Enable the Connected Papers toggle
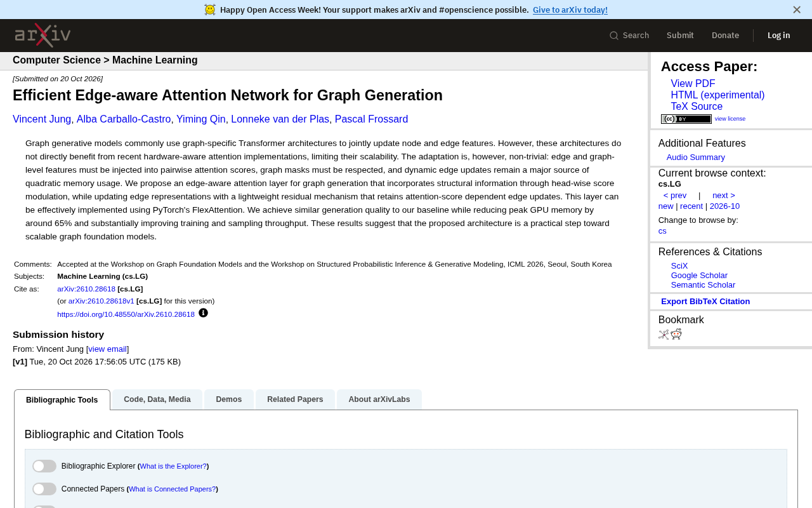This screenshot has height=508, width=812. click(x=44, y=489)
